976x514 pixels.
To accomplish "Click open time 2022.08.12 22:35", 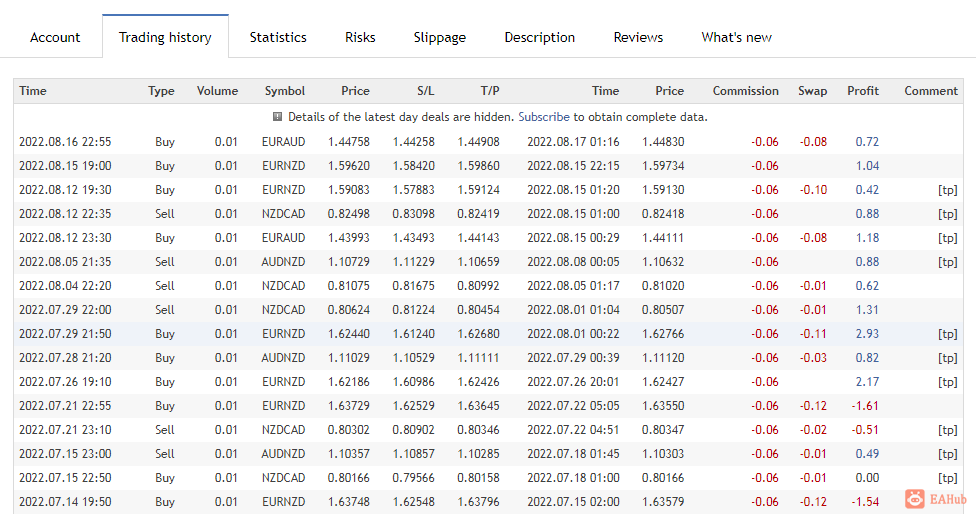I will [65, 213].
